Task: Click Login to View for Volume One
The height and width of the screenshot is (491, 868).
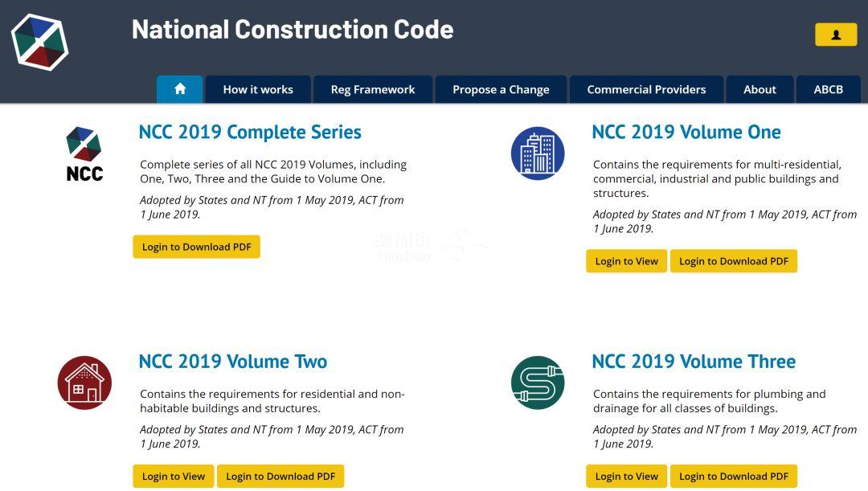Action: (627, 261)
